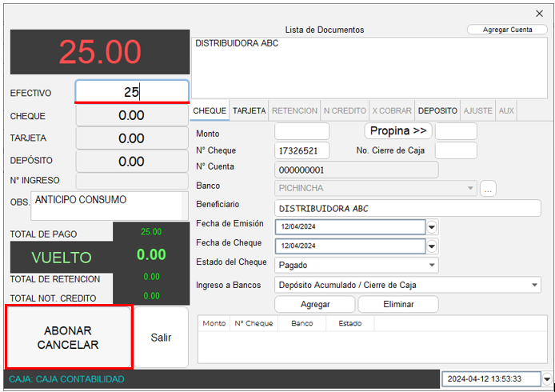Open the bank lookup ellipsis button
The width and height of the screenshot is (555, 392).
coord(488,189)
